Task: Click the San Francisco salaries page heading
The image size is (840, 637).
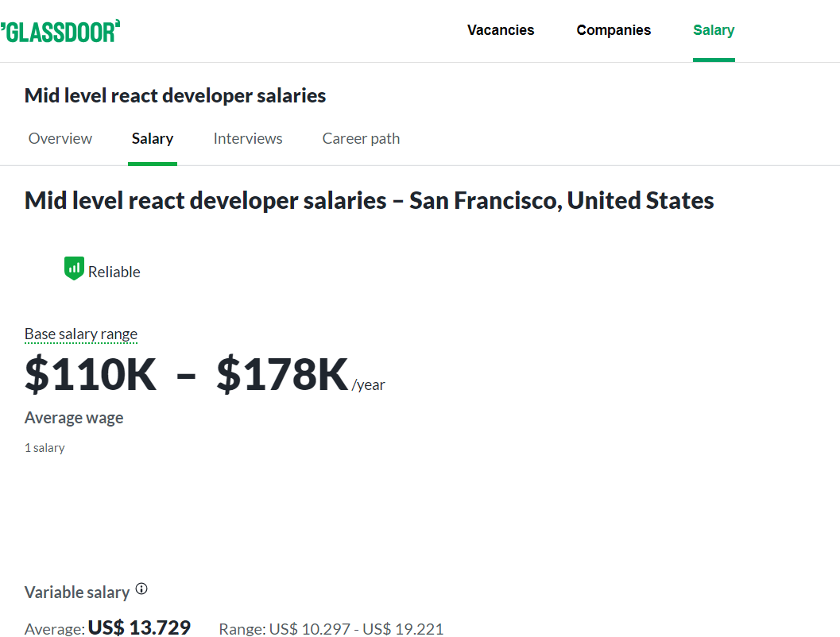Action: point(369,201)
